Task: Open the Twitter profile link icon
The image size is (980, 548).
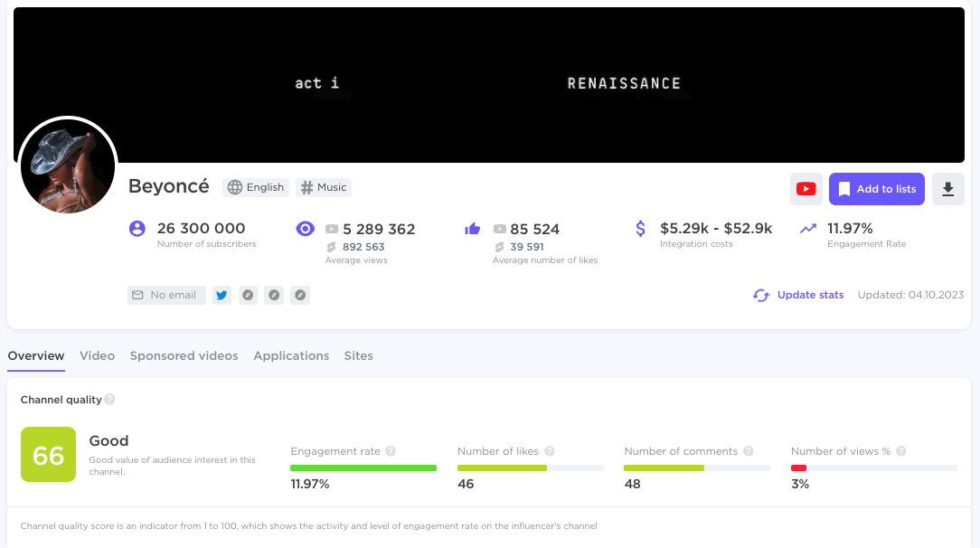Action: [x=221, y=295]
